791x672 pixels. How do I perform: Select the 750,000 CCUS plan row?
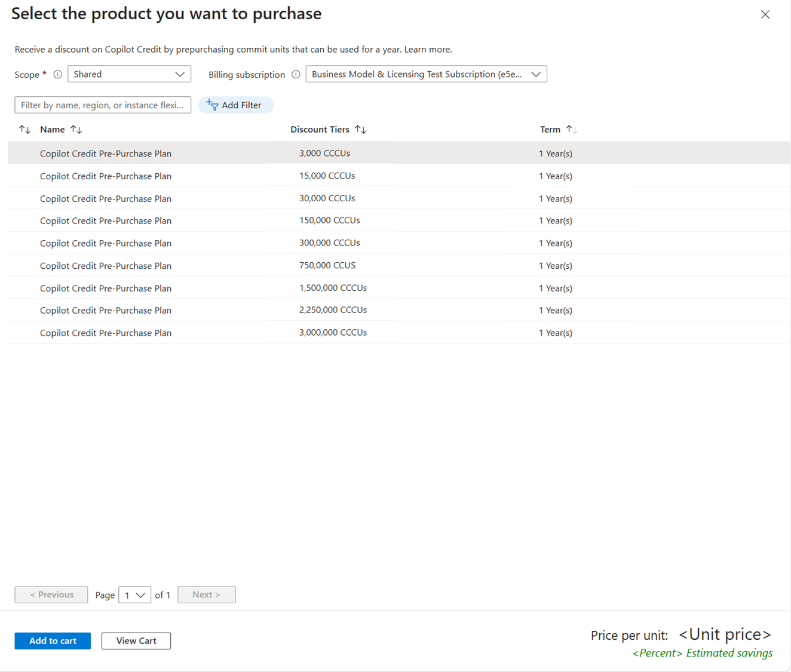pyautogui.click(x=398, y=265)
